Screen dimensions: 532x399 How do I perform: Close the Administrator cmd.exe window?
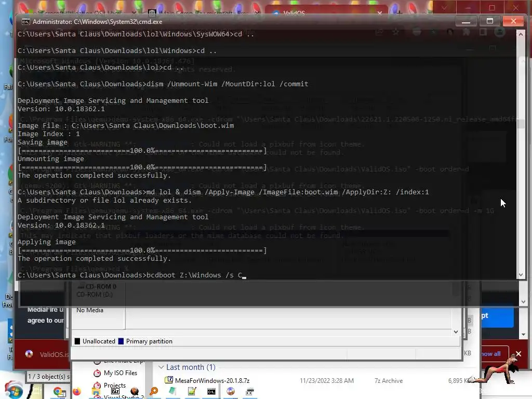(x=513, y=21)
